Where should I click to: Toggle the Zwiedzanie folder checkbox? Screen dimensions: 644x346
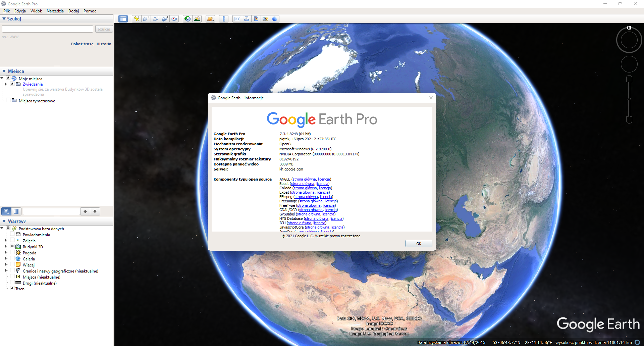click(12, 84)
